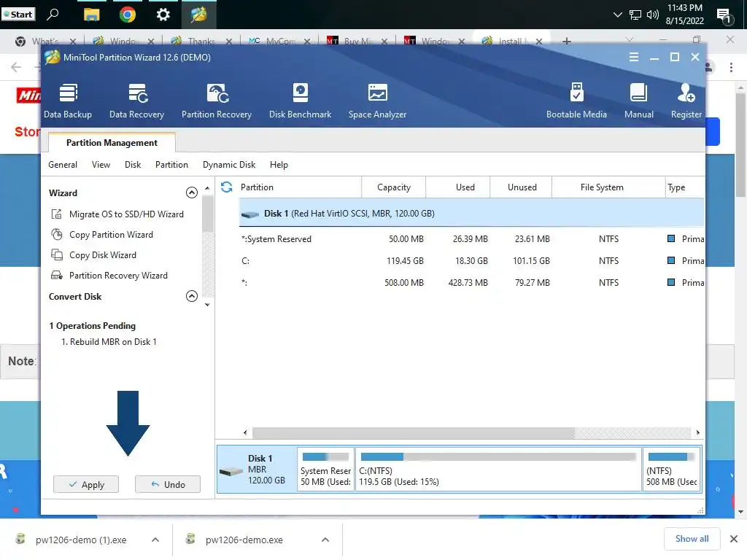The image size is (747, 560).
Task: Click the horizontal scrollbar in partition list
Action: [413, 432]
